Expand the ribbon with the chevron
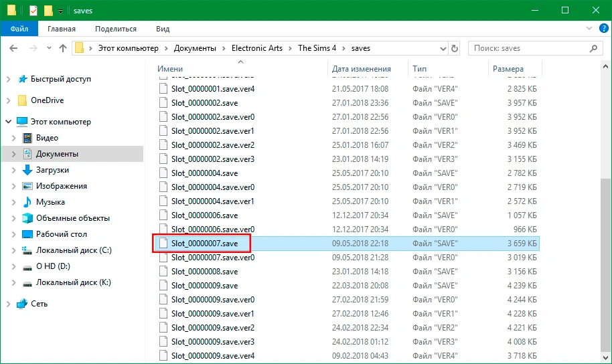 [589, 29]
